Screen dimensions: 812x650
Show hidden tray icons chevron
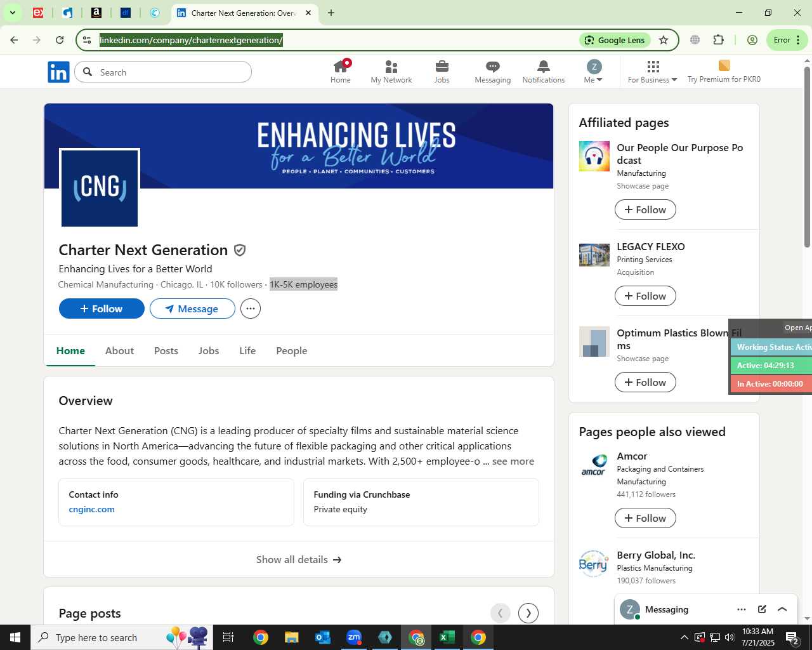coord(684,637)
